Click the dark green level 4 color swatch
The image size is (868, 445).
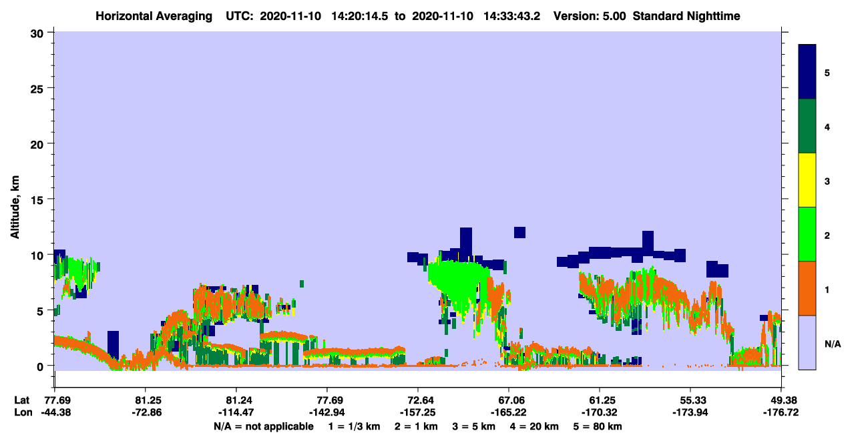point(807,126)
